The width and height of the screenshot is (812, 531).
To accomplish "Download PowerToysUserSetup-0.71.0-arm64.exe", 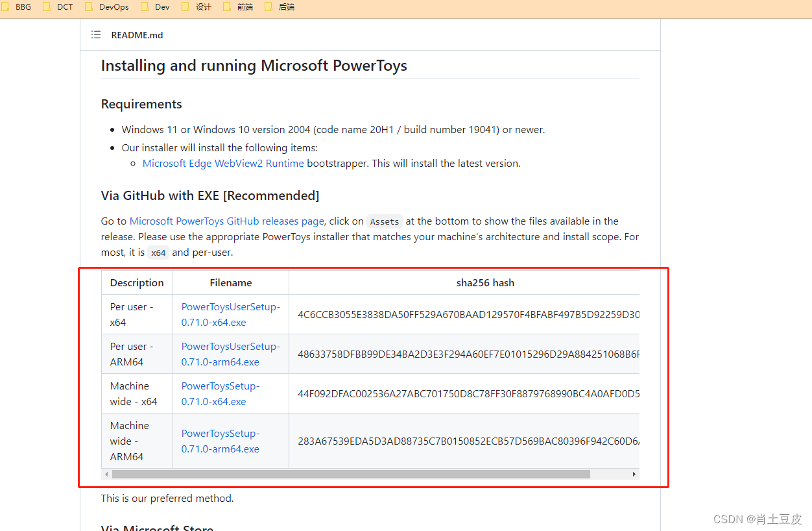I will tap(231, 354).
